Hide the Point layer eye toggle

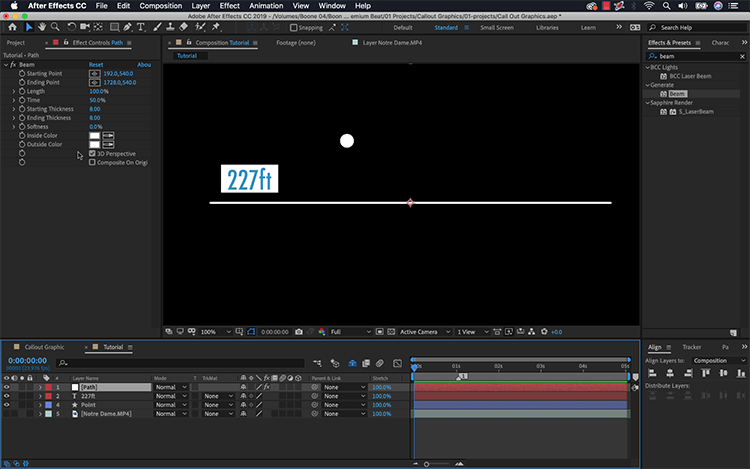[6, 405]
